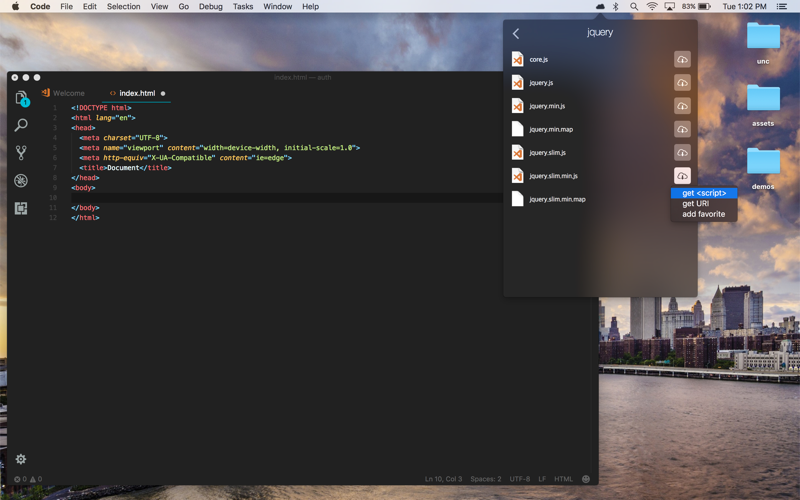Click 'Spaces: 2' indentation setting

(x=486, y=479)
